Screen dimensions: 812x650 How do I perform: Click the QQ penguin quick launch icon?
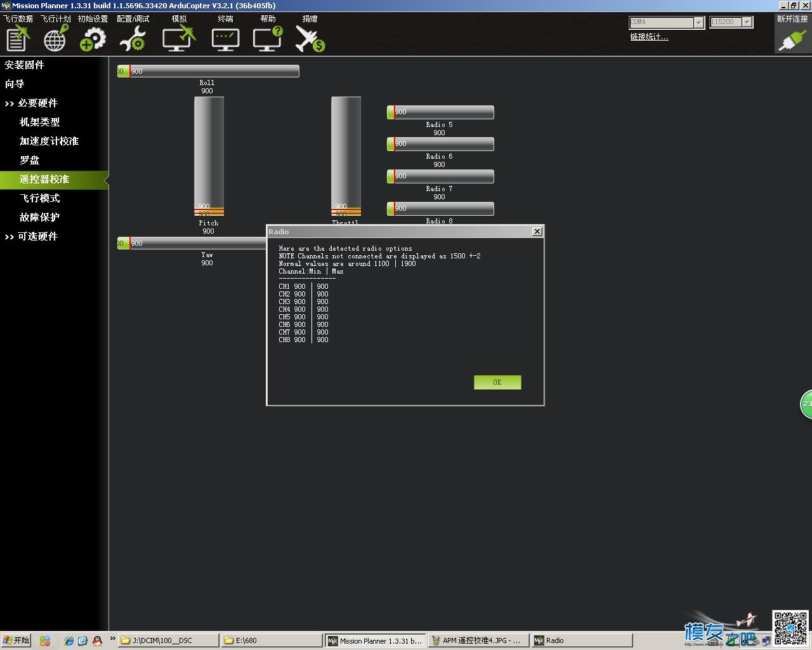97,641
